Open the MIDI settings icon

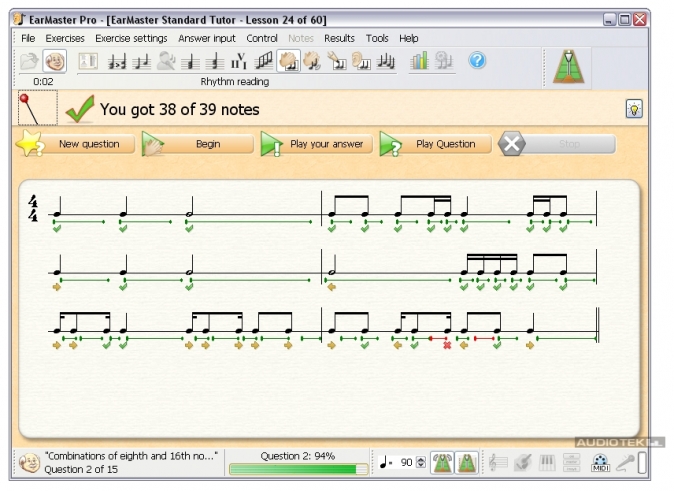[x=600, y=463]
